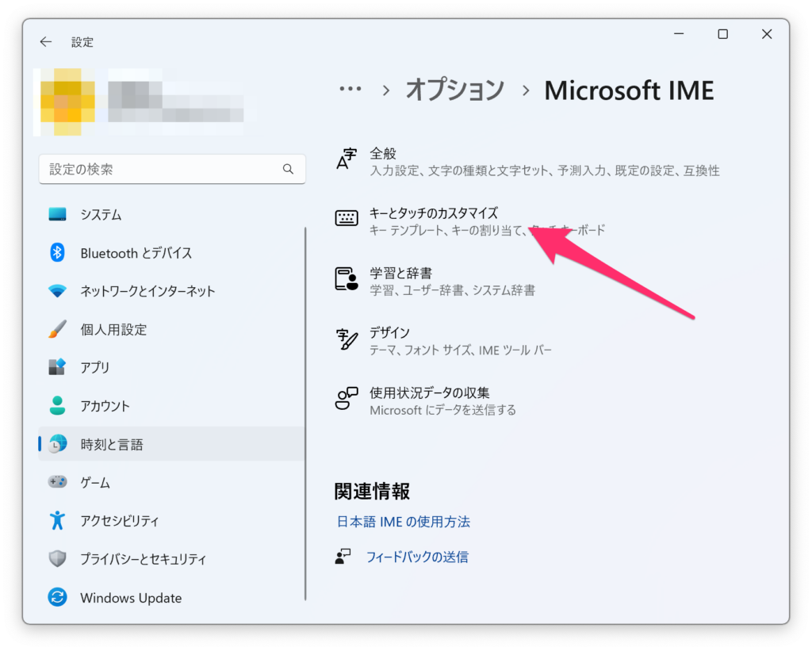Open Windows Update in the sidebar

tap(172, 597)
